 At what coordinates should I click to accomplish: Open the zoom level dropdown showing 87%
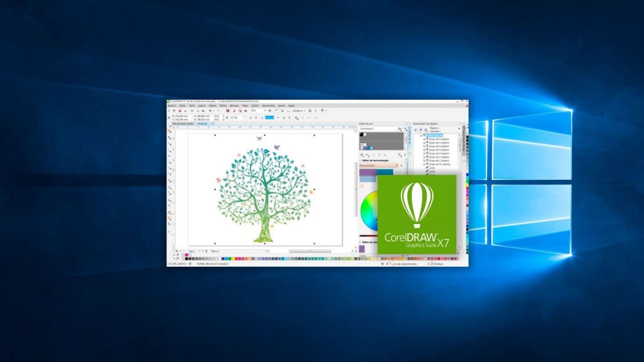point(265,111)
